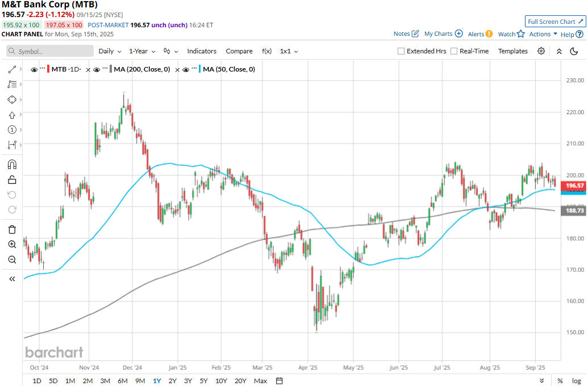The height and width of the screenshot is (386, 588).
Task: Open the Compare menu
Action: coord(239,51)
